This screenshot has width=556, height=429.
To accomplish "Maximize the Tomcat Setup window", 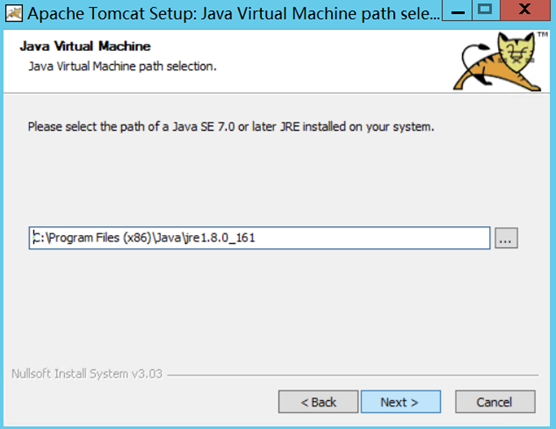I will [x=486, y=10].
